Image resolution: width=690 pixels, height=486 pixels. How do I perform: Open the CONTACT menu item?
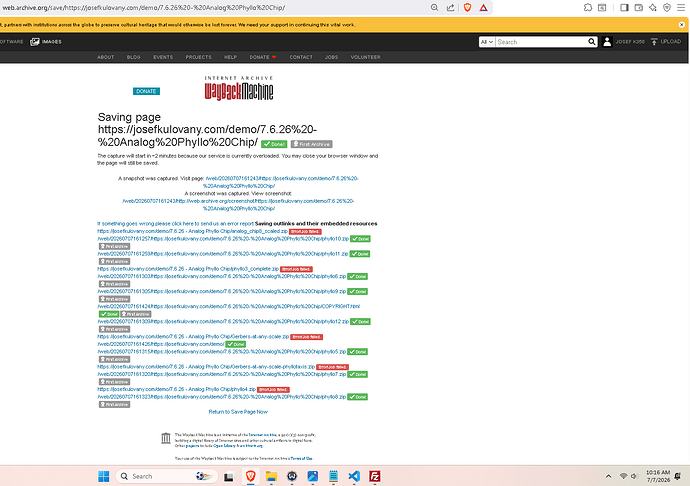pyautogui.click(x=301, y=57)
